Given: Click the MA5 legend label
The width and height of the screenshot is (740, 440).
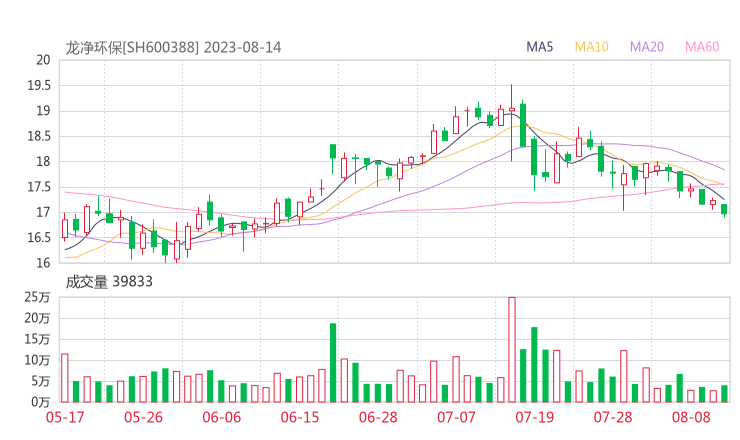Looking at the screenshot, I should 539,47.
